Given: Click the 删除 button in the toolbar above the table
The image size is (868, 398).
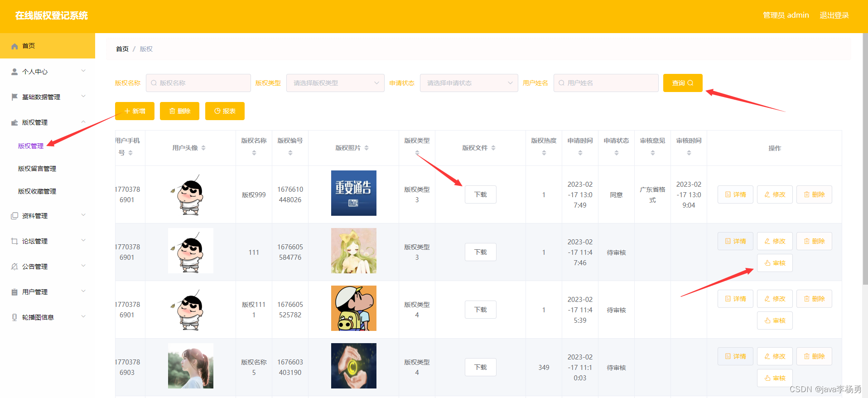Looking at the screenshot, I should click(x=179, y=111).
